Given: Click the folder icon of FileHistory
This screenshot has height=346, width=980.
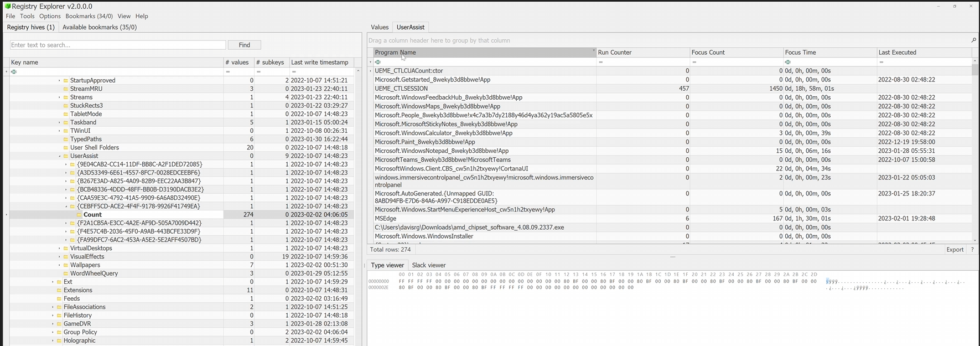Looking at the screenshot, I should click(59, 316).
